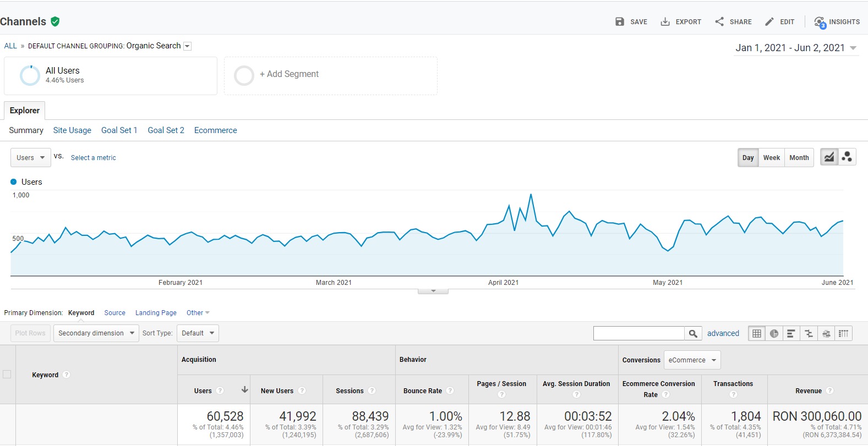
Task: Check the select-all checkbox beside the Keyword header
Action: click(7, 375)
